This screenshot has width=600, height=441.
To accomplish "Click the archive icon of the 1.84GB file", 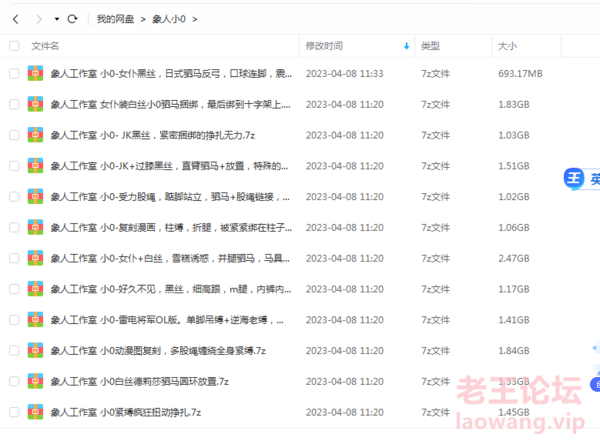I will 35,351.
